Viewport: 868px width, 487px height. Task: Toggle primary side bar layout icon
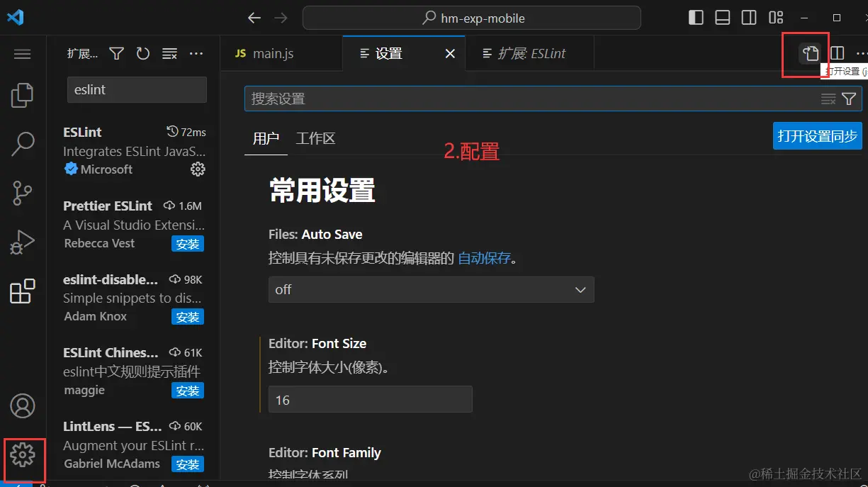click(697, 18)
